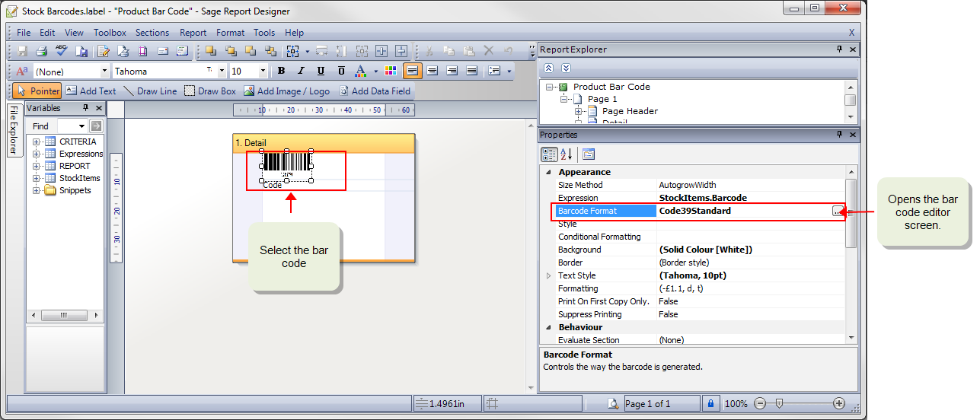
Task: Select the Draw Line tool
Action: click(150, 91)
